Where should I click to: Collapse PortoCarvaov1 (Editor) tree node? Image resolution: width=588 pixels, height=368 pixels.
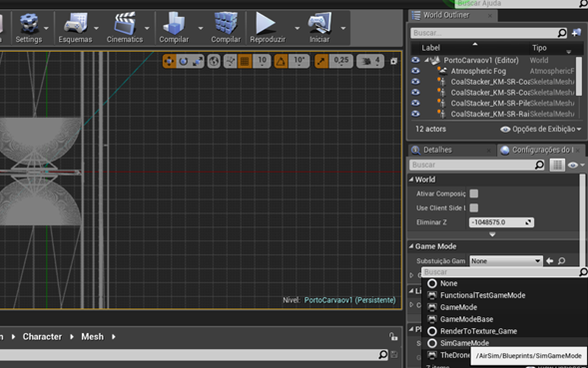tap(426, 60)
